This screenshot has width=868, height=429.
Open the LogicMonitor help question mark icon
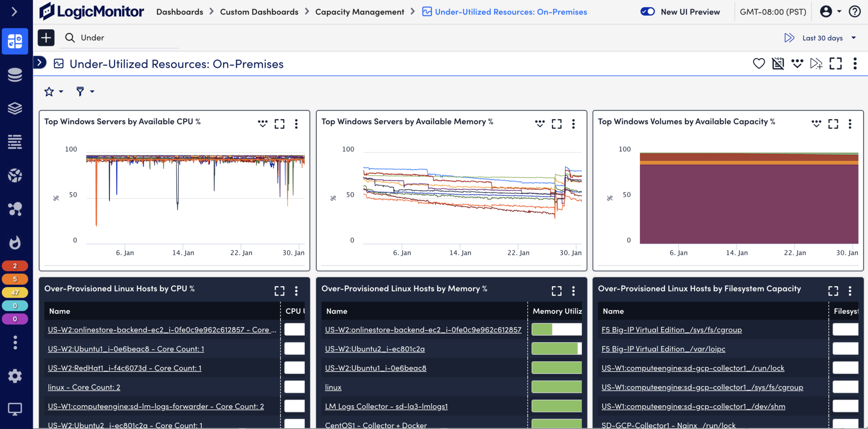855,11
